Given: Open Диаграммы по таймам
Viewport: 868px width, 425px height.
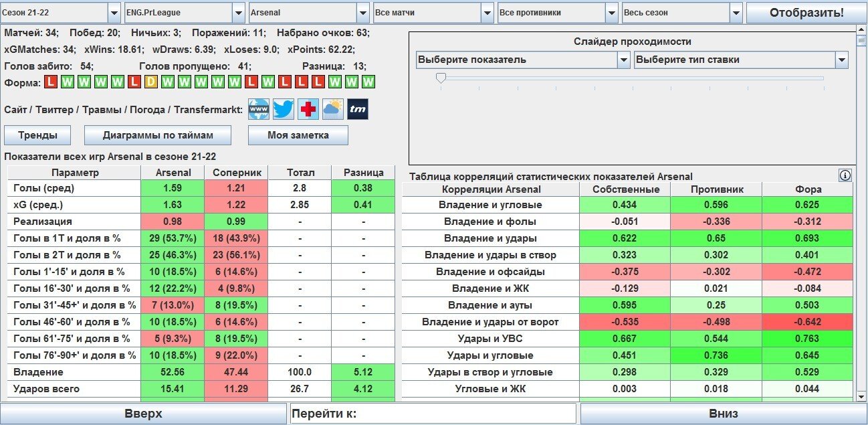Looking at the screenshot, I should [x=158, y=135].
